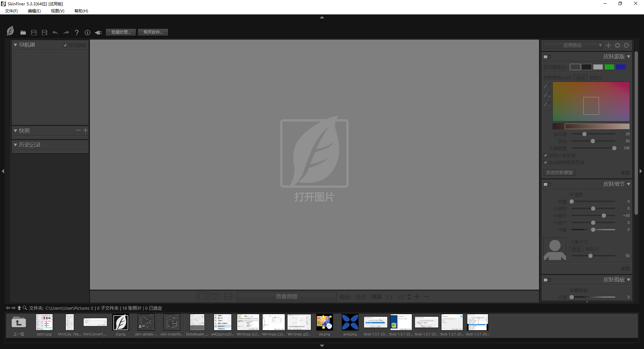Select 自动 for 皮肤颜色(Lab)

point(581,78)
